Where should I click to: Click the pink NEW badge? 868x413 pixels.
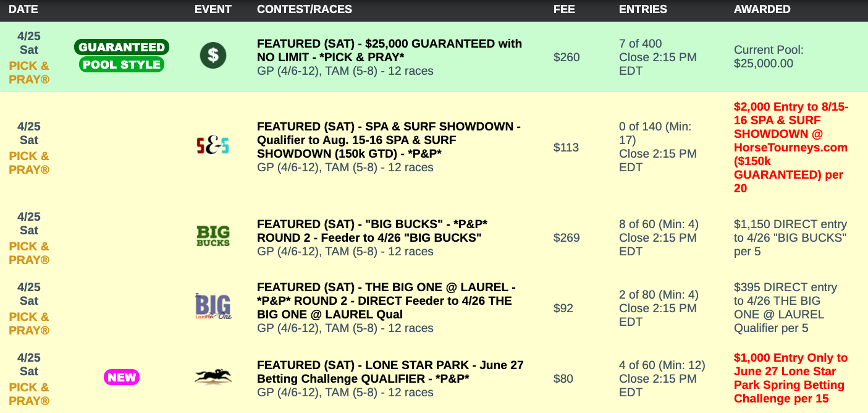[x=122, y=377]
